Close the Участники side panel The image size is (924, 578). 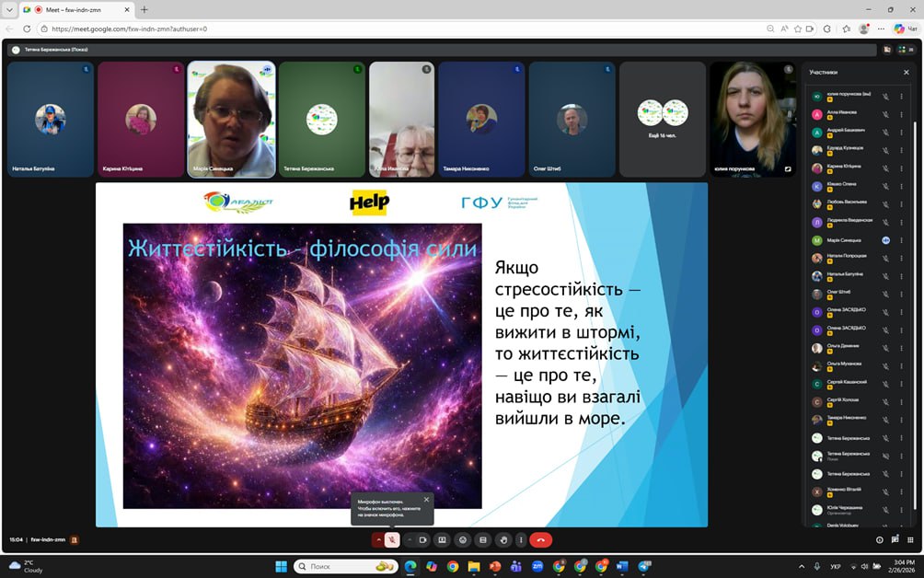[x=906, y=72]
